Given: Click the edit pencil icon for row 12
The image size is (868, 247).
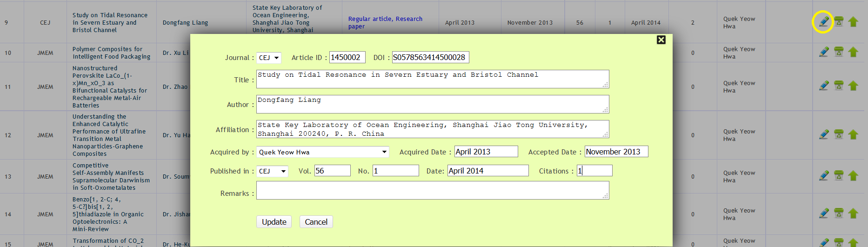Looking at the screenshot, I should click(823, 134).
